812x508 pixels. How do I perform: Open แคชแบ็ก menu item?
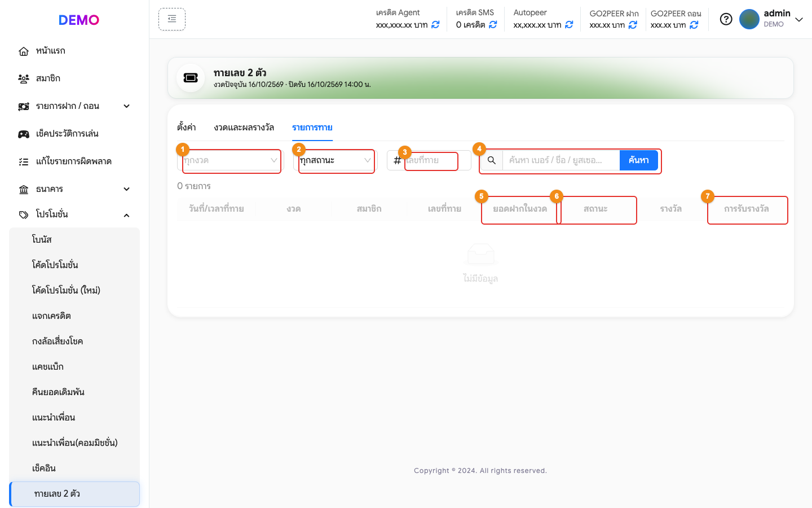tap(74, 366)
